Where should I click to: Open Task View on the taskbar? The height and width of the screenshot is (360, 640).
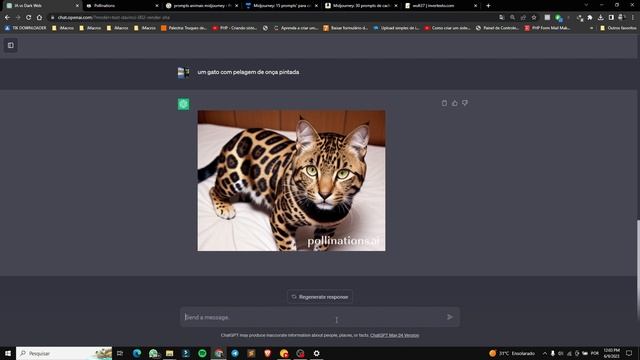pyautogui.click(x=120, y=353)
